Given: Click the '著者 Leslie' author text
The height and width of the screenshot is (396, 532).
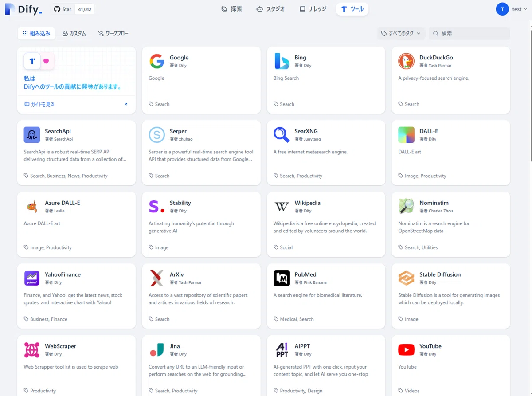Looking at the screenshot, I should (55, 211).
